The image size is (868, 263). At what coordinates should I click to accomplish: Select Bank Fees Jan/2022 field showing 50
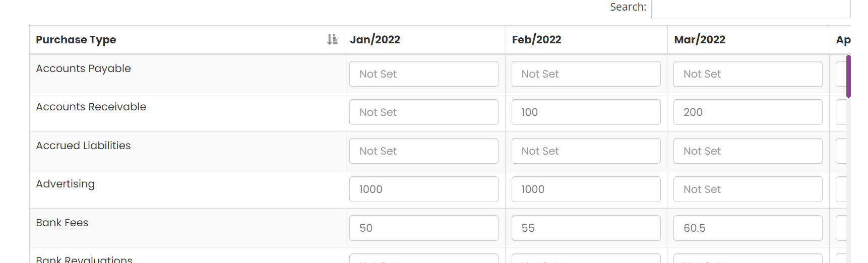[x=424, y=228]
